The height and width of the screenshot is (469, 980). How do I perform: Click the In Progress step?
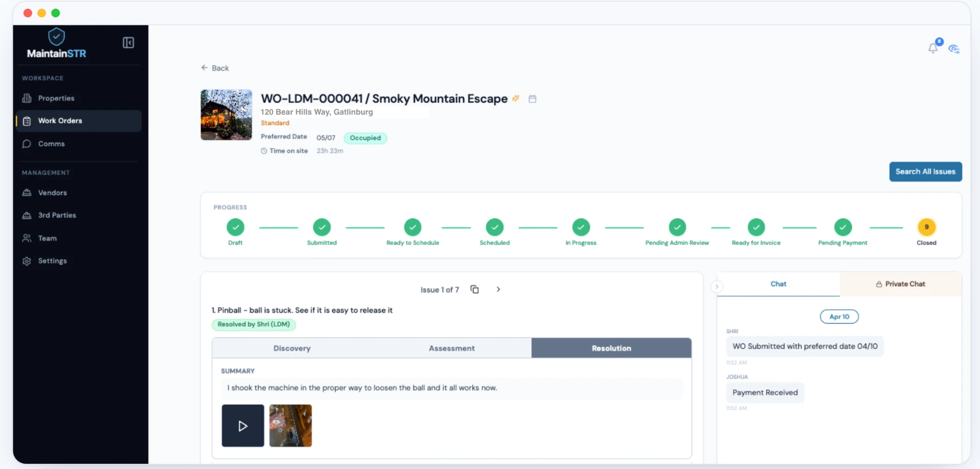(581, 227)
